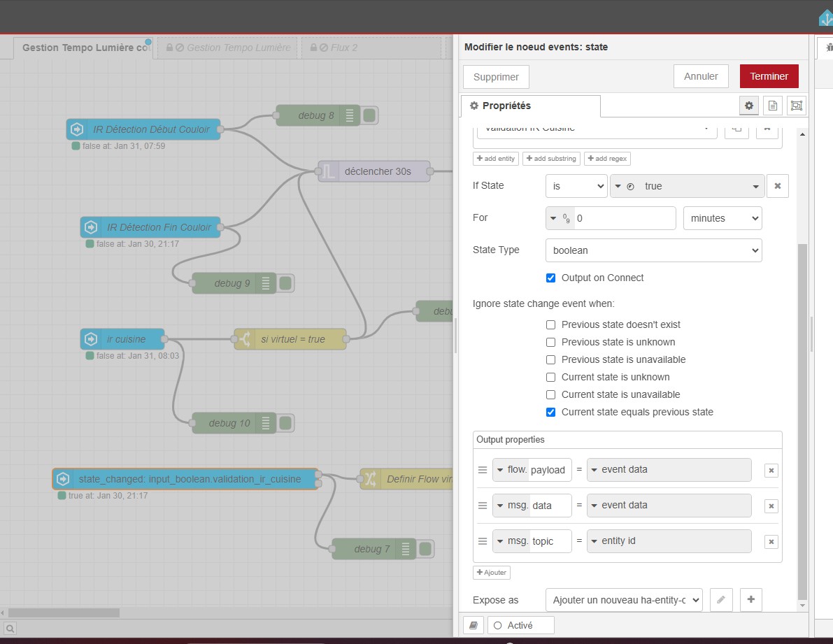Open msg.topic value 'entity id' dropdown
The image size is (833, 644).
tap(669, 541)
